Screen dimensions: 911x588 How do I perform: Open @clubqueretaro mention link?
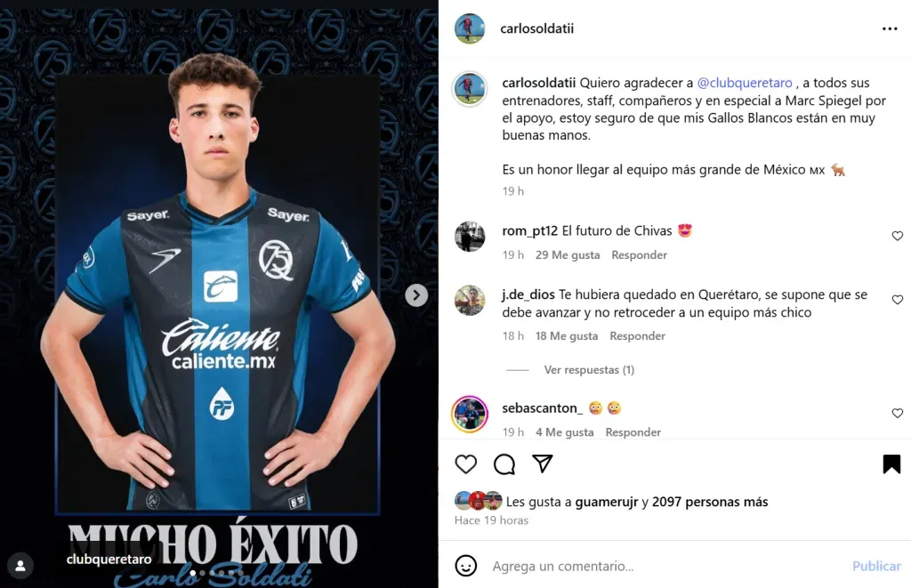pos(745,83)
